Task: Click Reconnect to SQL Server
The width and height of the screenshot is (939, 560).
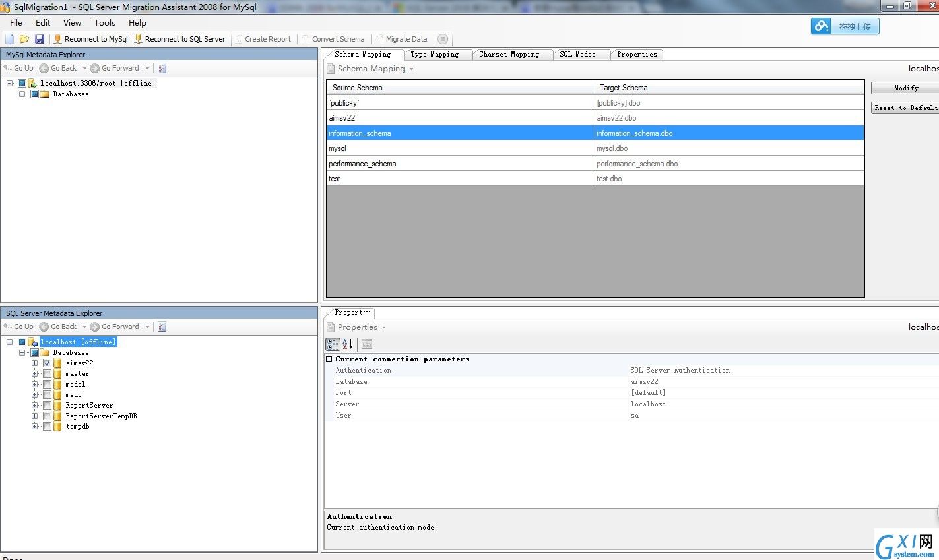Action: (x=179, y=39)
